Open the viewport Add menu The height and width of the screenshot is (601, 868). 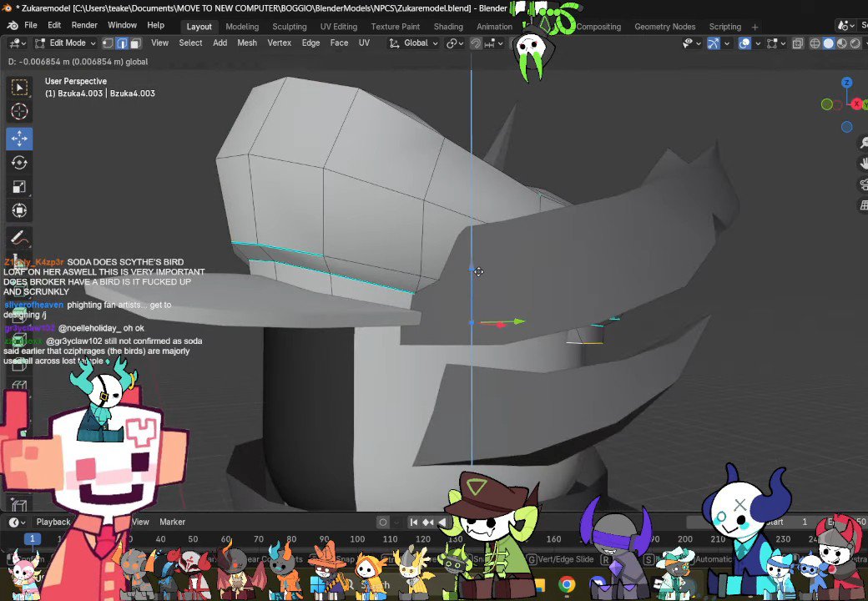click(220, 43)
